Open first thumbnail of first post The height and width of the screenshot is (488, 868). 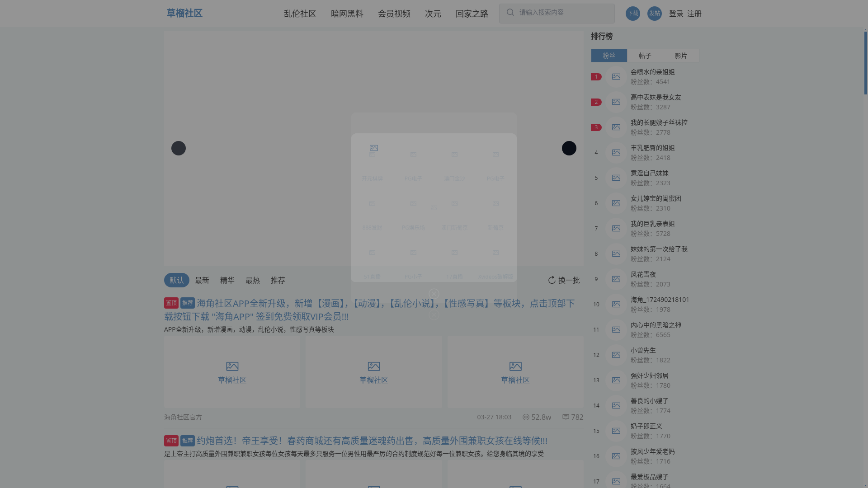point(232,372)
